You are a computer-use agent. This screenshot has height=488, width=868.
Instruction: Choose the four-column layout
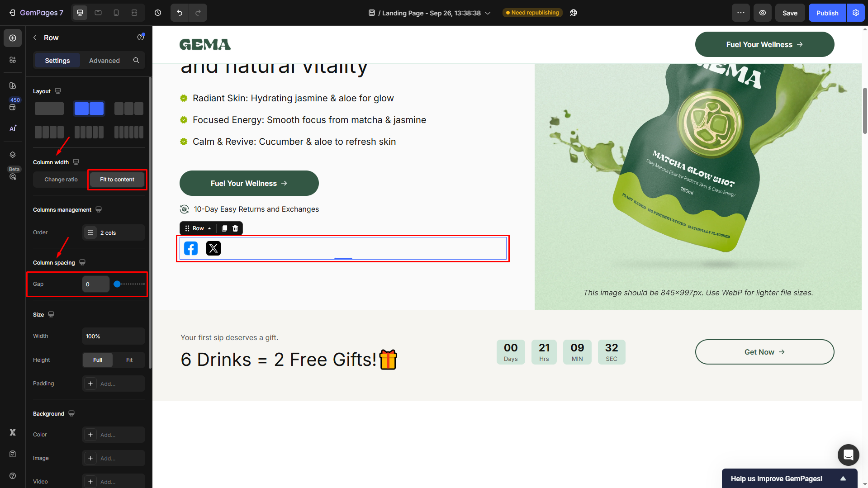click(x=49, y=132)
